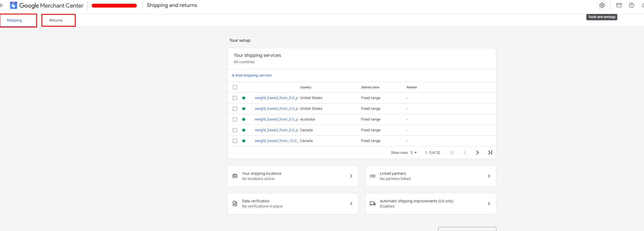Viewport: 644px width, 231px height.
Task: Open Australia weight_based_from_0.0_p service link
Action: 276,119
